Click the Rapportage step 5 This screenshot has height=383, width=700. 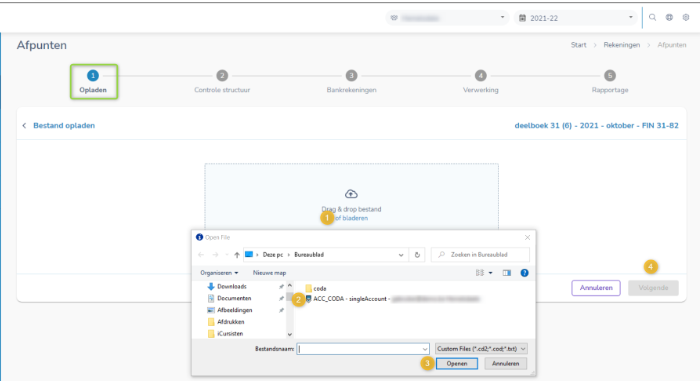click(x=610, y=82)
